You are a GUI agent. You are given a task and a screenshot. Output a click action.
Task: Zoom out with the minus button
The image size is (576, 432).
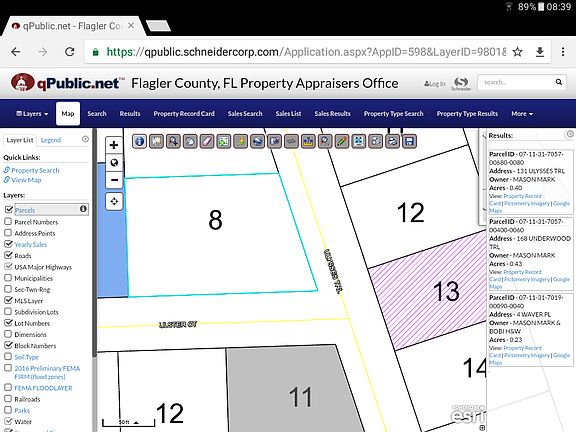click(x=114, y=180)
